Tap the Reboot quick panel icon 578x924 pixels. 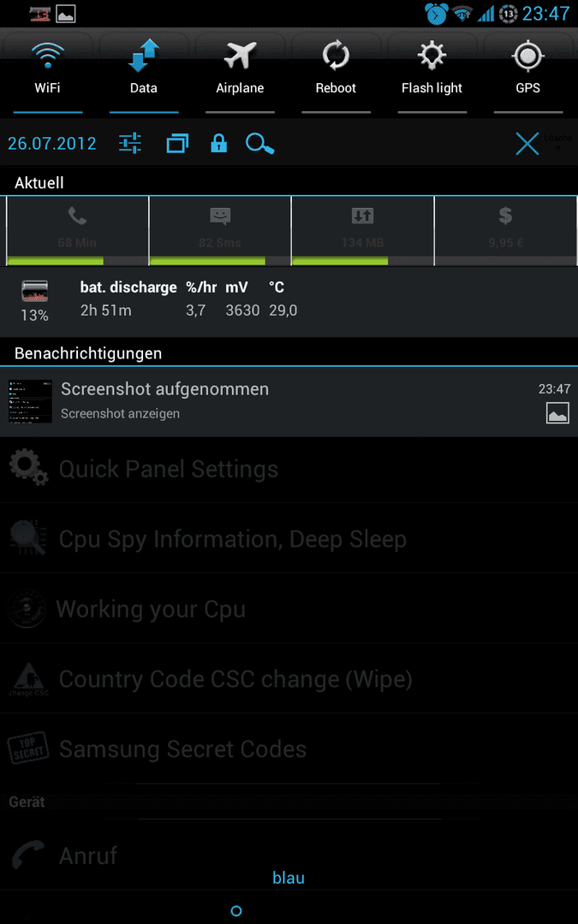pos(336,73)
